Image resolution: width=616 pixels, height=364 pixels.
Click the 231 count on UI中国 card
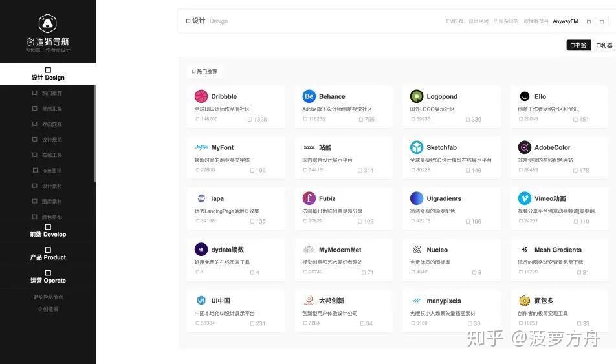click(258, 323)
